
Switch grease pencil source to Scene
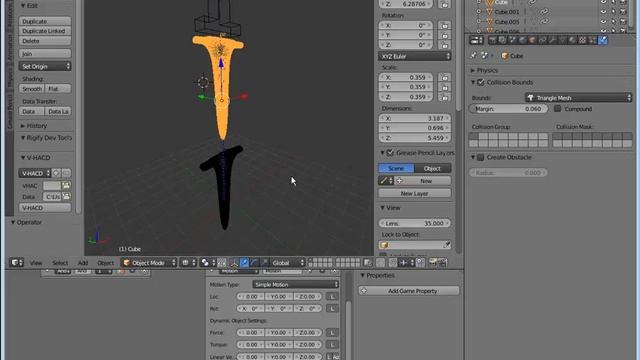[x=396, y=168]
